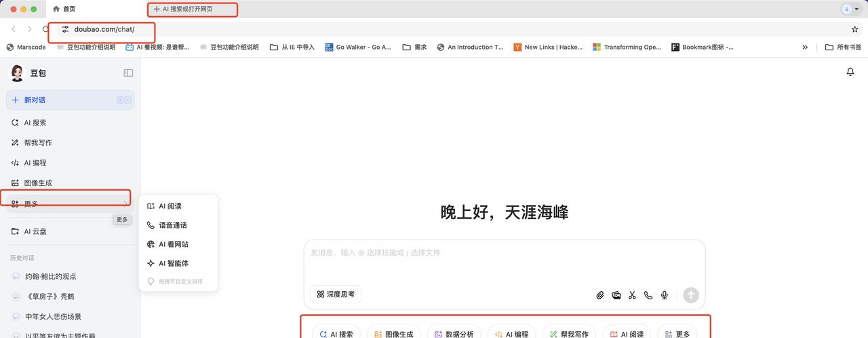The width and height of the screenshot is (868, 338).
Task: Open the 《草房子》秃鹤 conversation
Action: (x=71, y=297)
